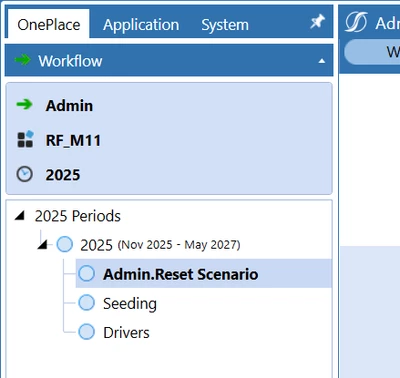Toggle the pin icon on the navigation pane
Screen dimensions: 400x378
tap(317, 22)
